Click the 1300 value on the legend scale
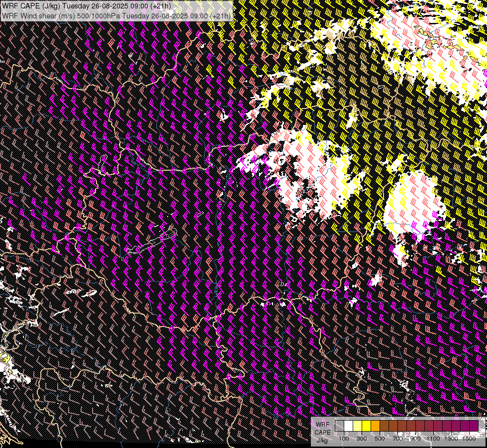 click(451, 439)
